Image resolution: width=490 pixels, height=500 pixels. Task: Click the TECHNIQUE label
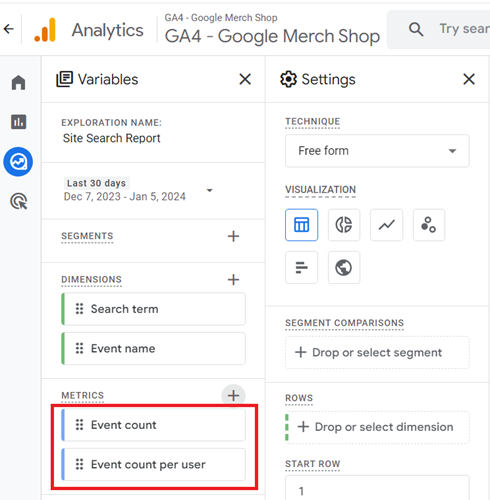pyautogui.click(x=313, y=122)
